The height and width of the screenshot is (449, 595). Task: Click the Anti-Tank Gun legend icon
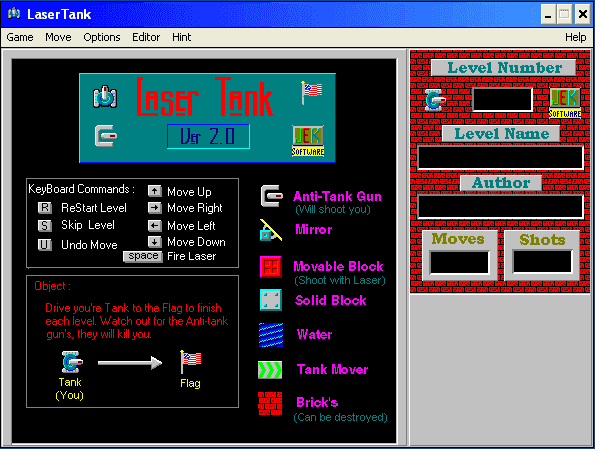272,196
